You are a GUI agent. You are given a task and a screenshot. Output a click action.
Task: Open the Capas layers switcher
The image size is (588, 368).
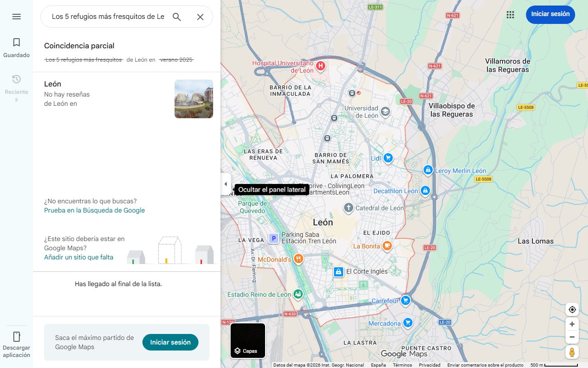click(248, 341)
